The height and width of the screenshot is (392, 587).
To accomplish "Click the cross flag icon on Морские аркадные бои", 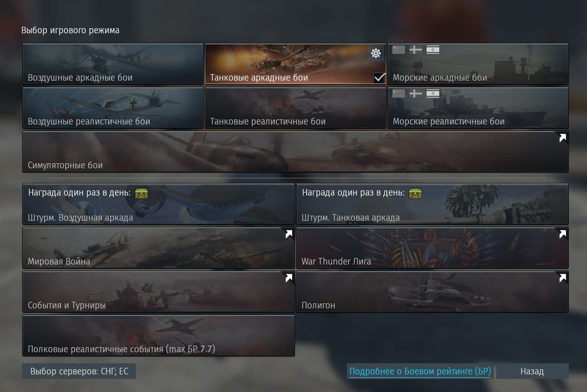I will (416, 49).
